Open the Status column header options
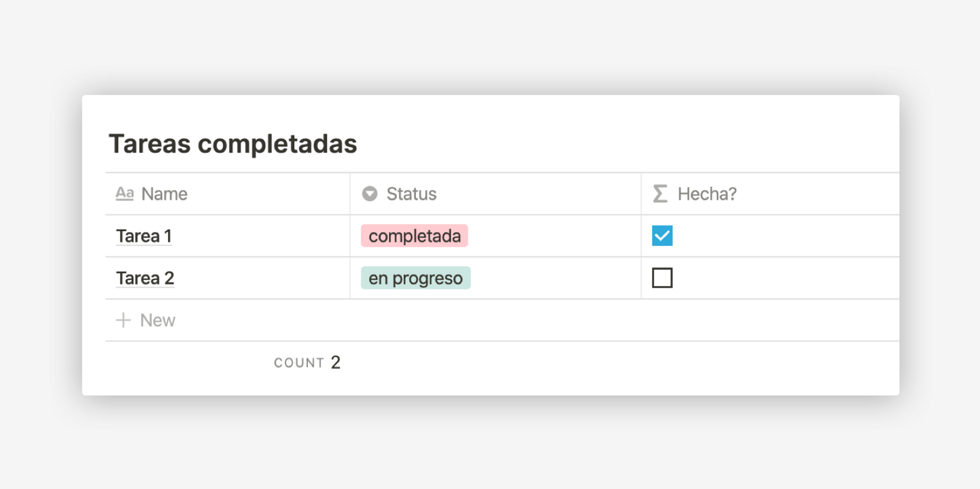Viewport: 980px width, 489px height. click(411, 193)
